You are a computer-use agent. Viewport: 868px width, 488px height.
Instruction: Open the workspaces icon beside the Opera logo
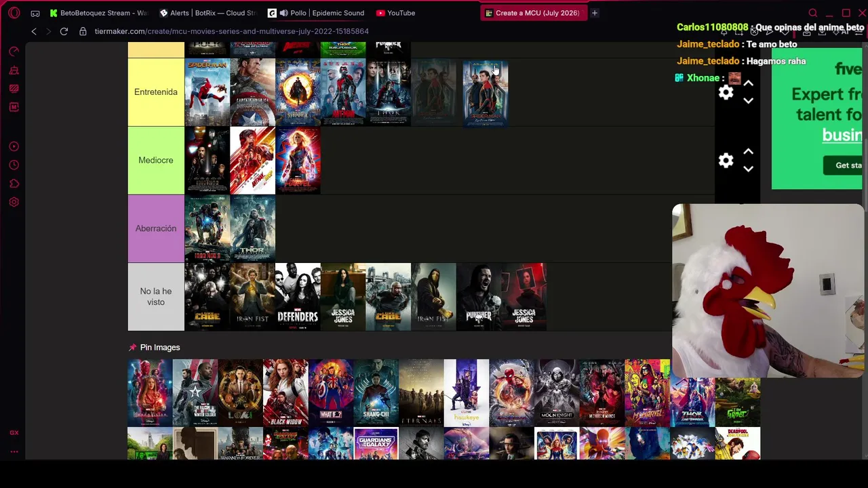[35, 13]
